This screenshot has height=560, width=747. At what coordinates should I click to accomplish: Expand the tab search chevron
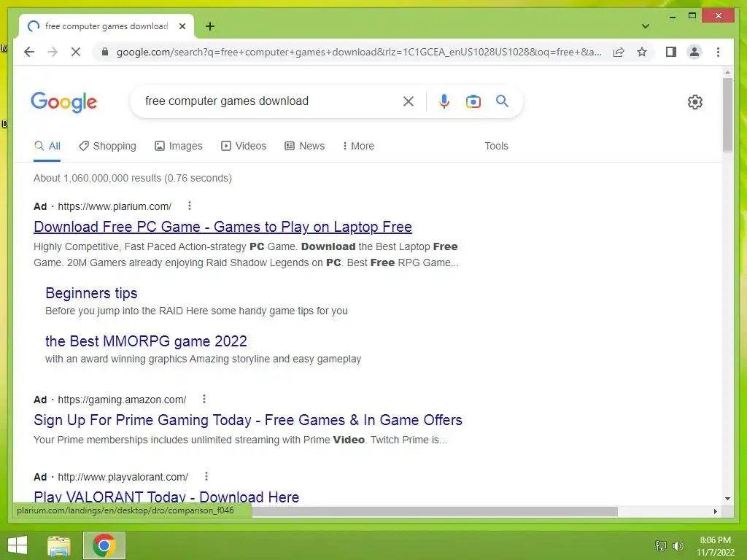645,26
